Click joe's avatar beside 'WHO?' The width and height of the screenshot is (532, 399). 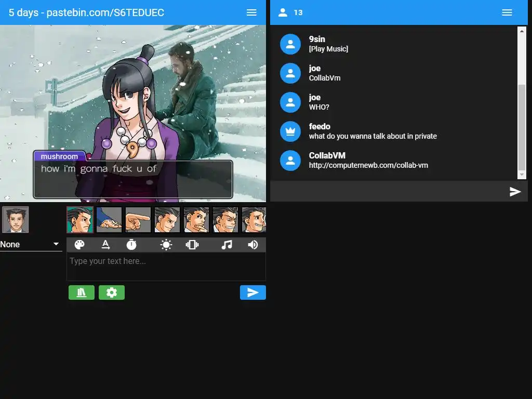(290, 102)
